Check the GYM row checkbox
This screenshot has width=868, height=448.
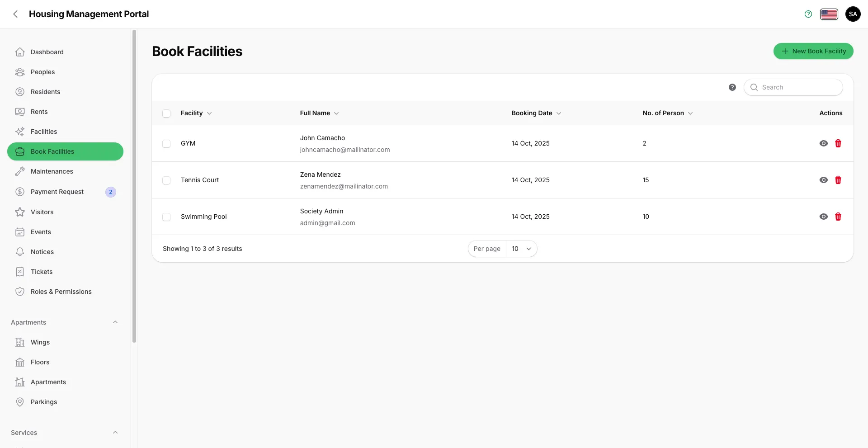coord(166,144)
